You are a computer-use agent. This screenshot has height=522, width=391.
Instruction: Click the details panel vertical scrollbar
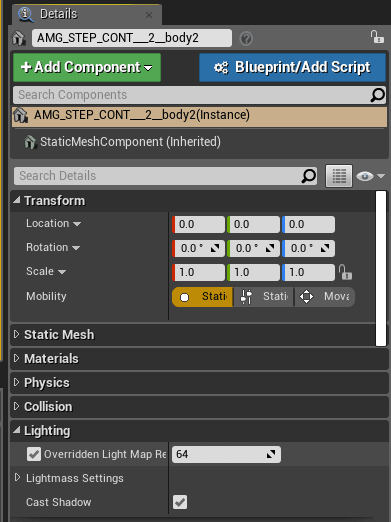pos(381,268)
